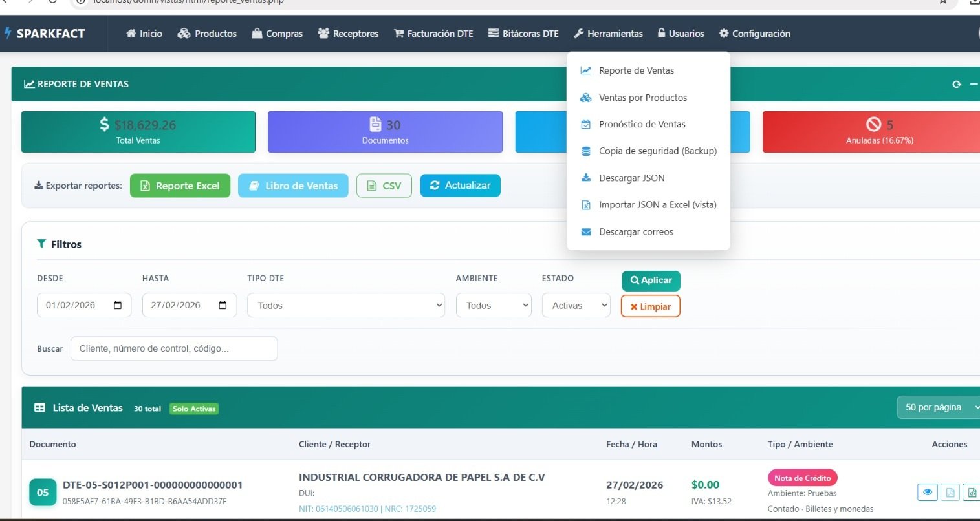Click the spreadsheet icon in first row actions
Viewport: 980px width, 521px height.
point(971,492)
